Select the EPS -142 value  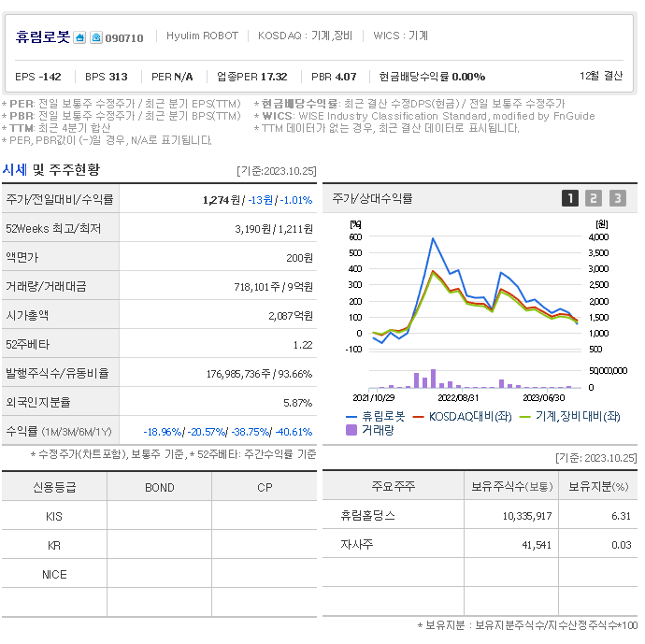37,77
